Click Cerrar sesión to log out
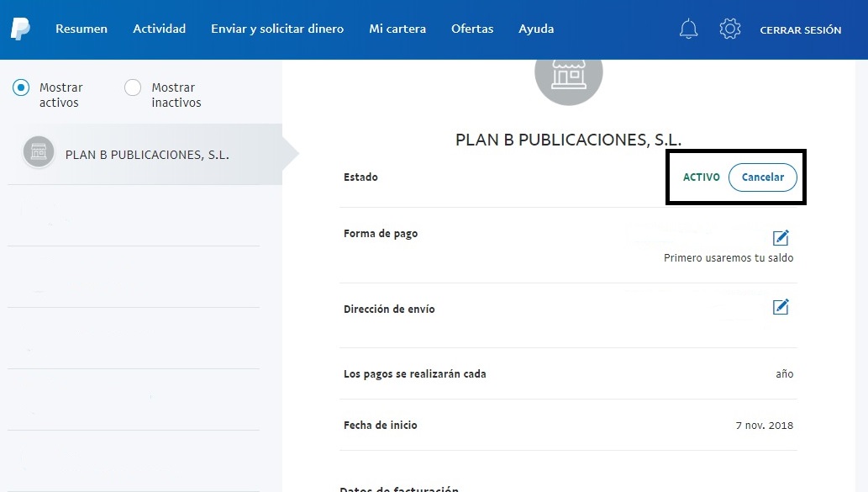The height and width of the screenshot is (492, 868). point(800,30)
